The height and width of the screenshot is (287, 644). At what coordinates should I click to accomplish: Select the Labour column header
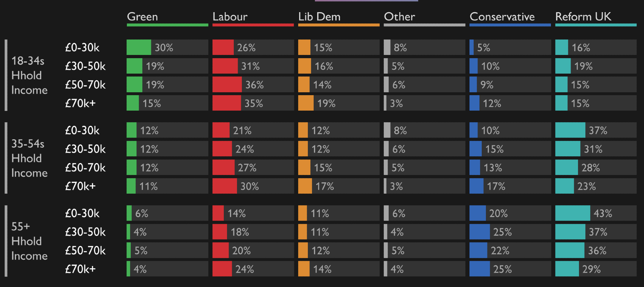click(230, 17)
